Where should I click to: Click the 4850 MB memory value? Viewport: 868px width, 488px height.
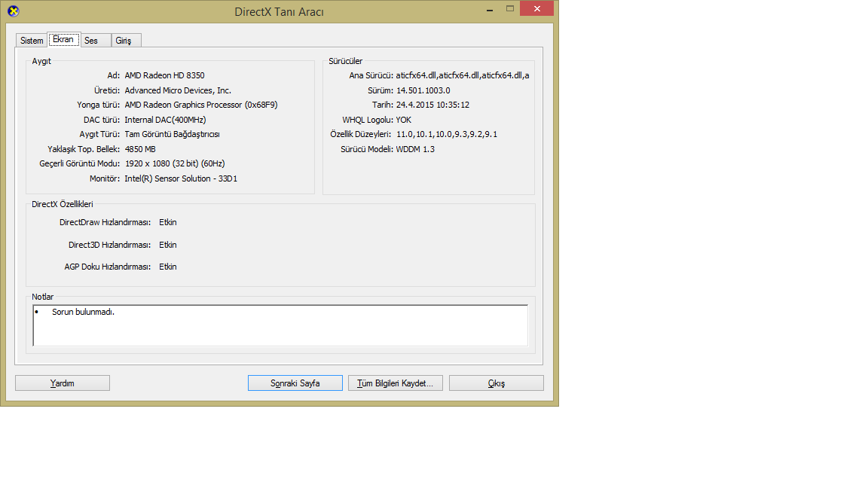(140, 149)
